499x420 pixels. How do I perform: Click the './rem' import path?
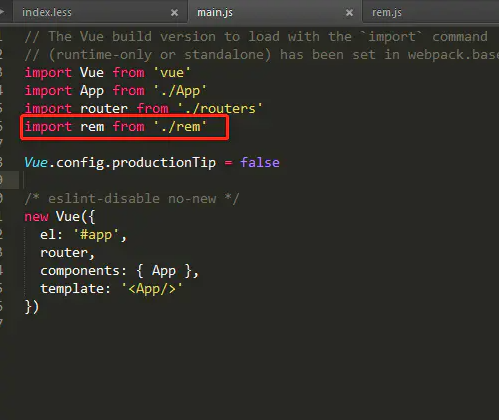coord(180,127)
